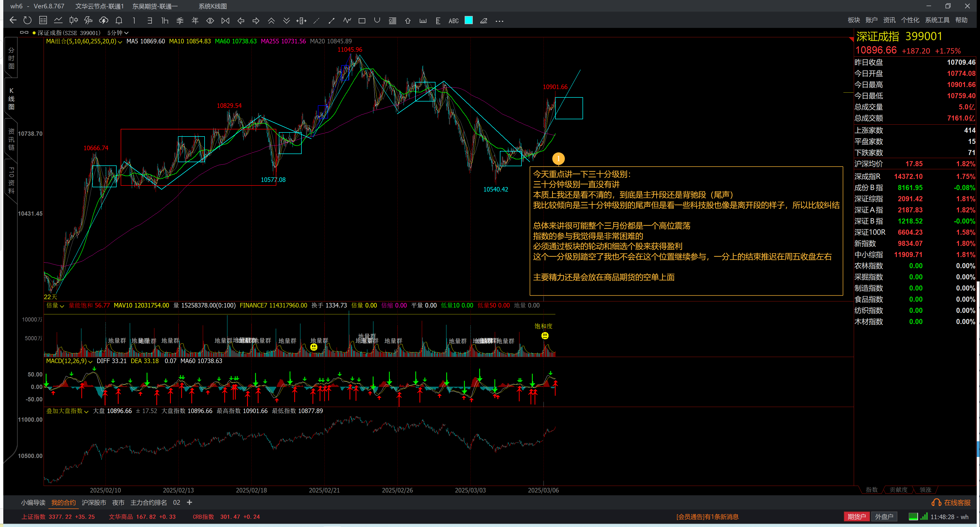Switch to quarterly period (季)
The width and height of the screenshot is (980, 527).
click(180, 21)
